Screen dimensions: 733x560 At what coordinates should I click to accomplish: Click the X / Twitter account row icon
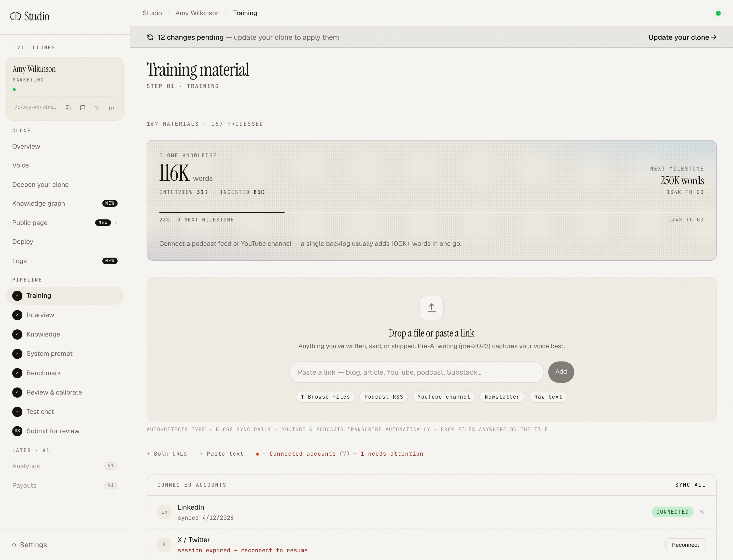pyautogui.click(x=164, y=545)
